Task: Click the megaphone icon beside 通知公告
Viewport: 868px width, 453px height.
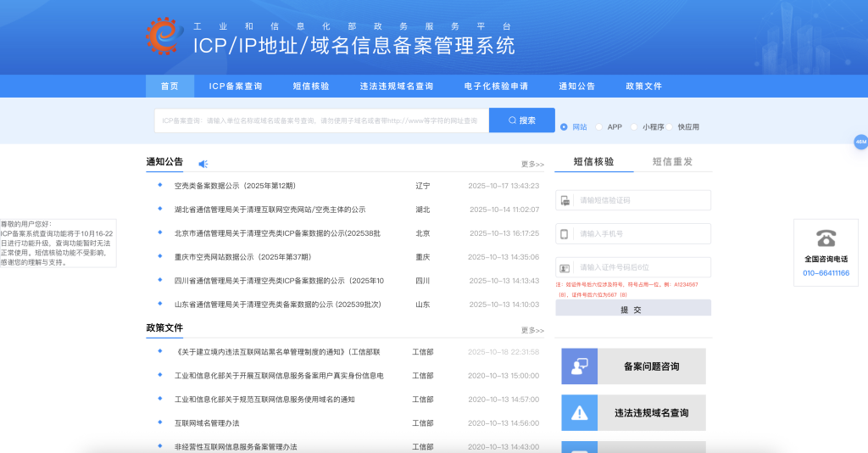Action: click(x=203, y=164)
